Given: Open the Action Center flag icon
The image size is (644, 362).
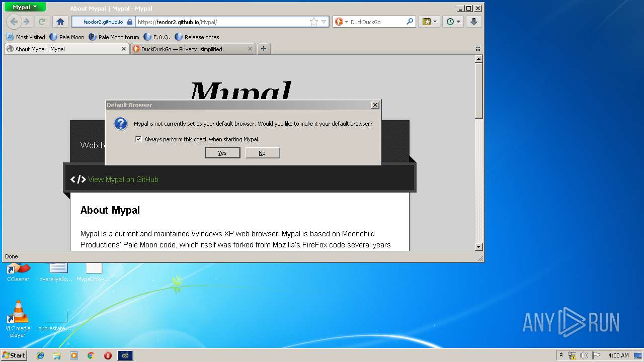Looking at the screenshot, I should coord(596,355).
